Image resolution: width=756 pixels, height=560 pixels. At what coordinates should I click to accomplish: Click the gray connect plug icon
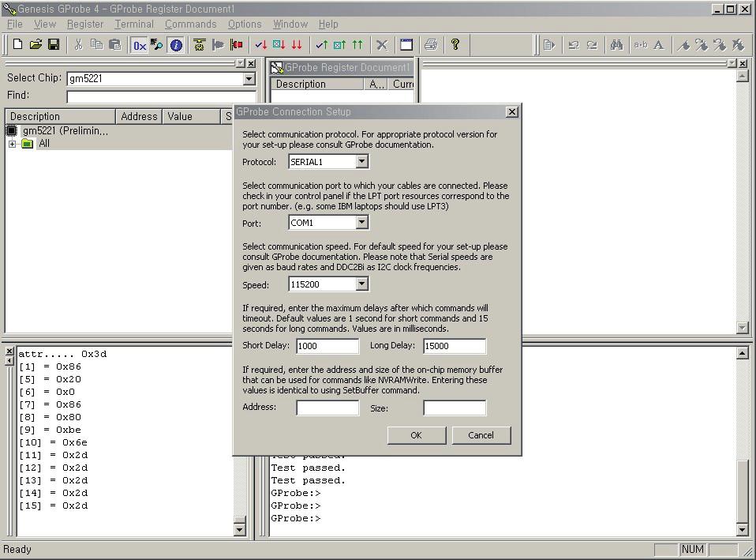tap(218, 45)
